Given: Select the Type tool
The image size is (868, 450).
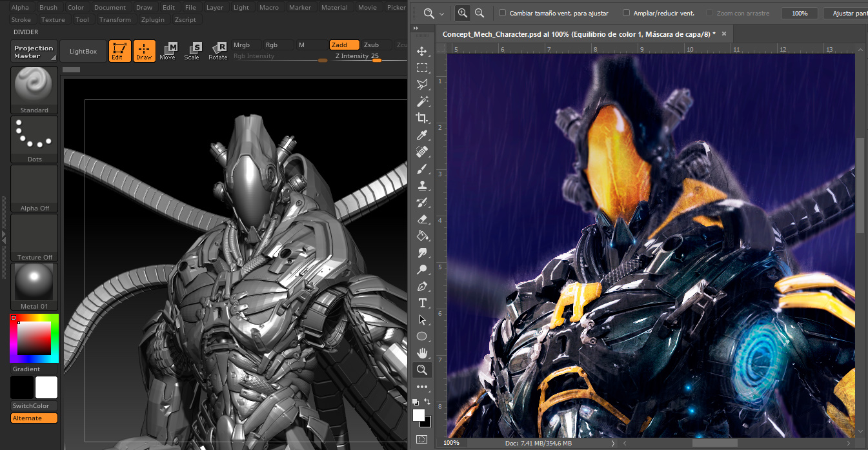Looking at the screenshot, I should point(422,303).
